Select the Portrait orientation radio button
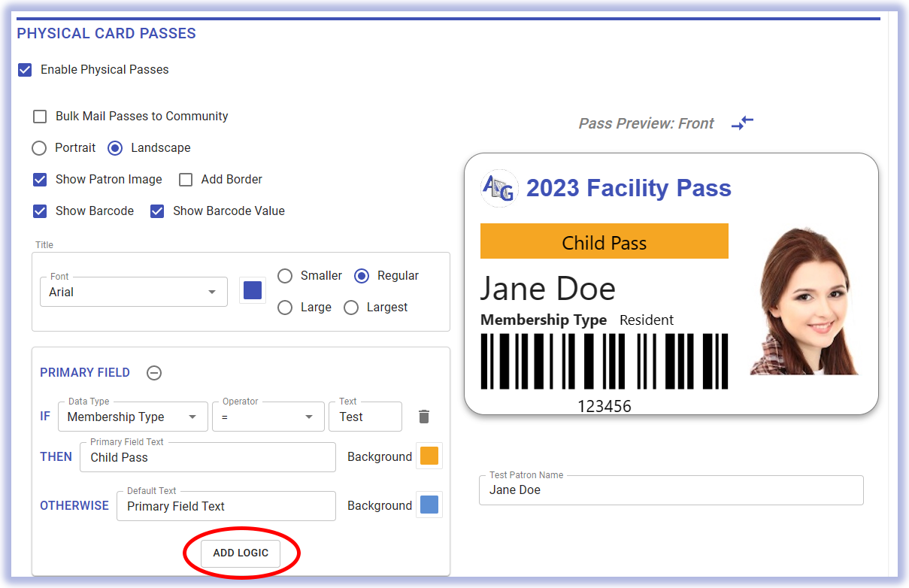 39,148
